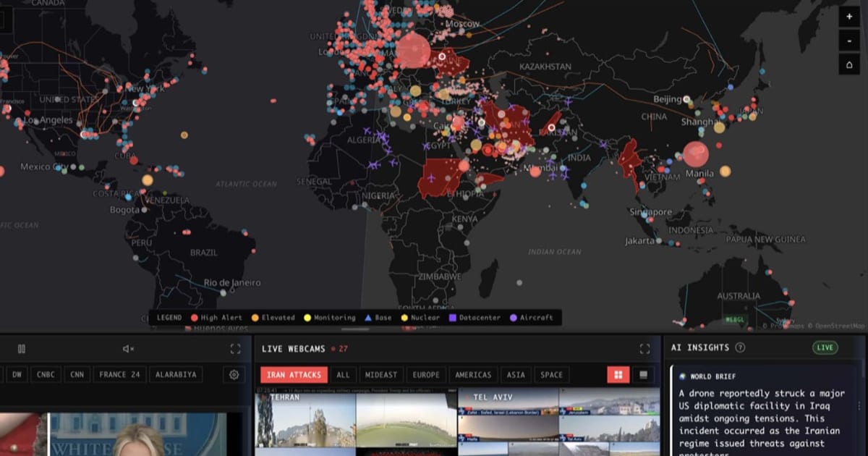
Task: Click the BRAZIL country label
Action: pyautogui.click(x=203, y=253)
